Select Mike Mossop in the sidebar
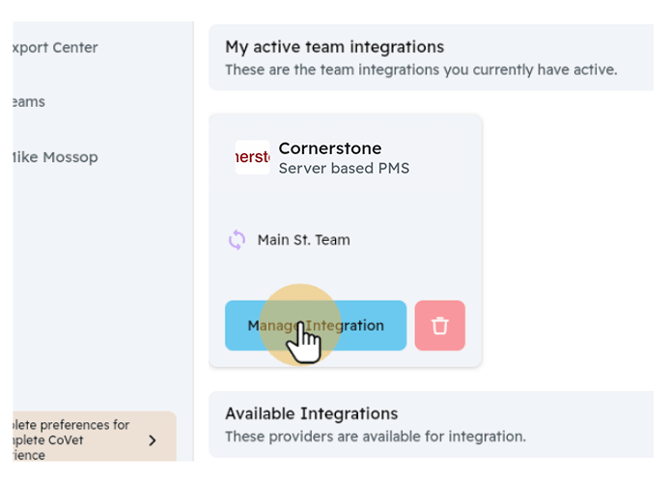The image size is (670, 478). pos(55,157)
